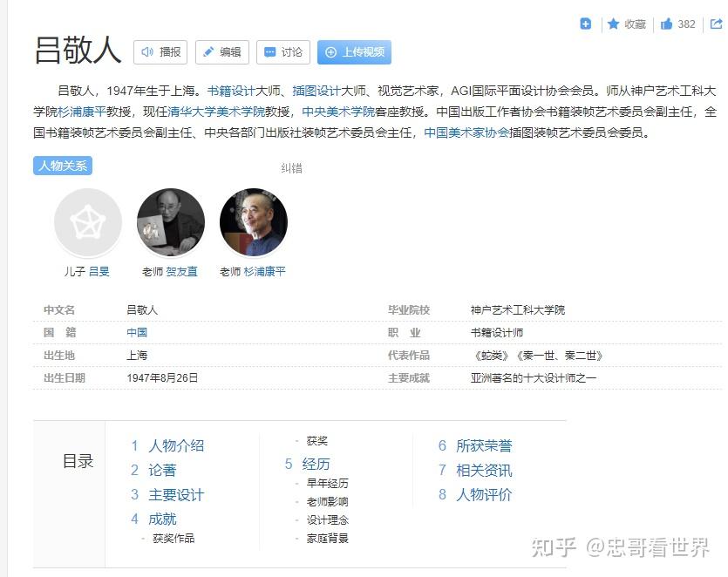
Task: Jump to subsection 设计理念
Action: [327, 520]
